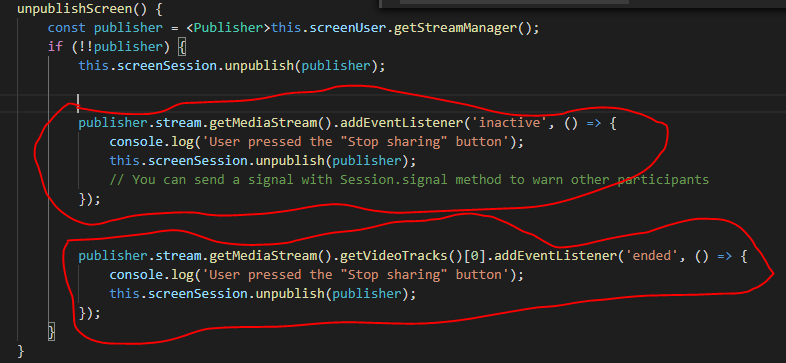Screen dimensions: 786x363
Task: Select the const keyword
Action: tap(67, 28)
